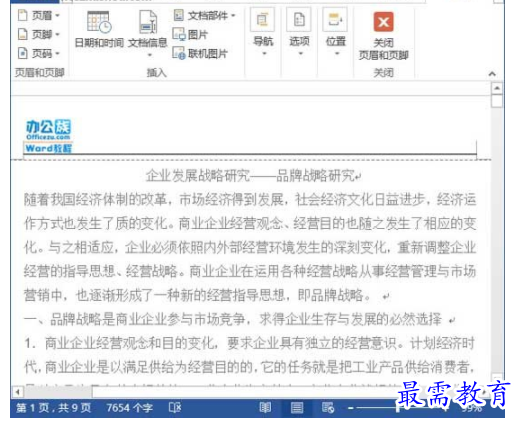Click the 文档部件 icon

[x=179, y=15]
